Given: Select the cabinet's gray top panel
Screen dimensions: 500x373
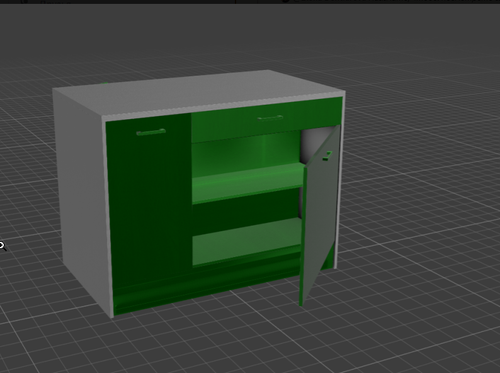Looking at the screenshot, I should pyautogui.click(x=199, y=94).
